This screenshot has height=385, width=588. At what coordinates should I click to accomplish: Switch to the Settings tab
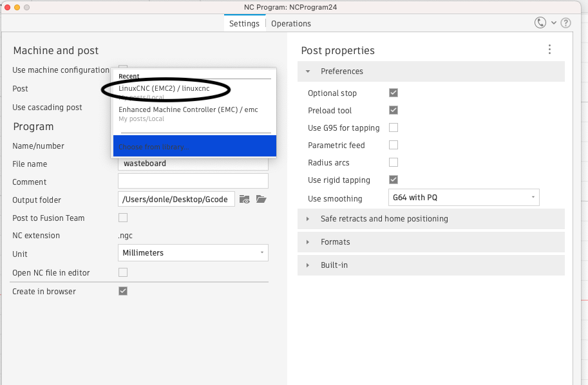point(244,24)
